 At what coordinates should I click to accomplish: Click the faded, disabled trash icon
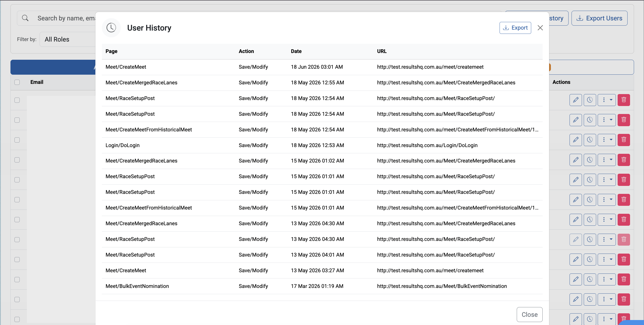624,240
